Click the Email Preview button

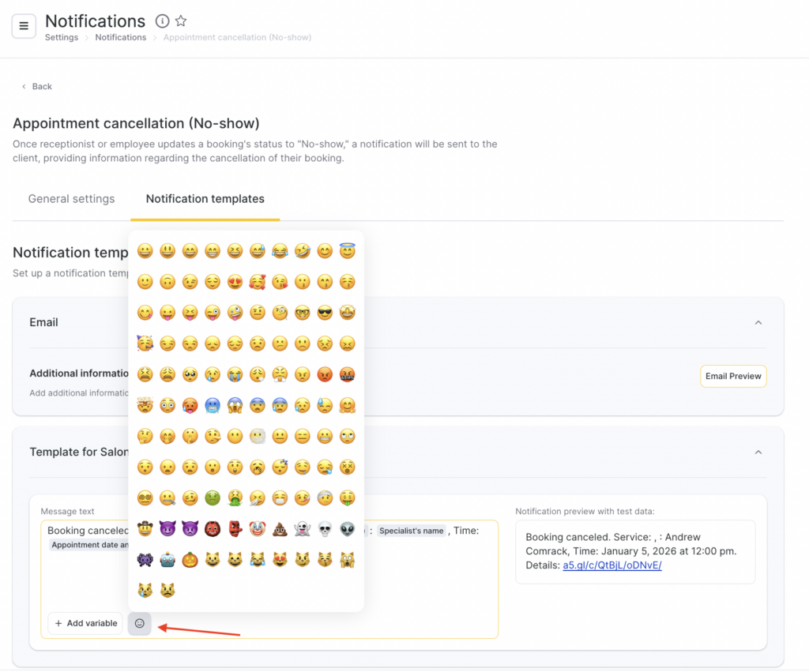click(733, 377)
